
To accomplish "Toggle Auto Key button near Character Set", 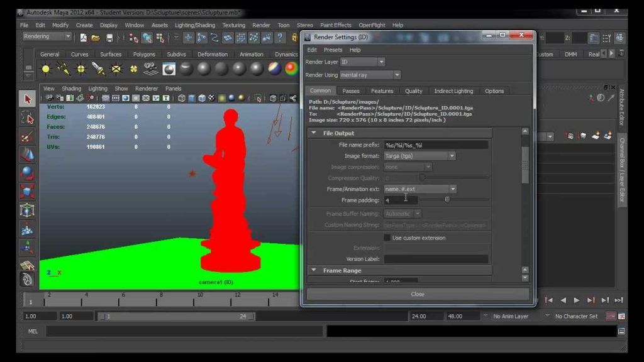I will 611,316.
